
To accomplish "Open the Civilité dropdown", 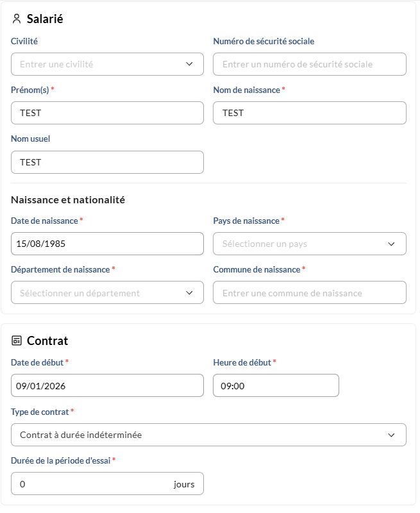I will point(107,64).
